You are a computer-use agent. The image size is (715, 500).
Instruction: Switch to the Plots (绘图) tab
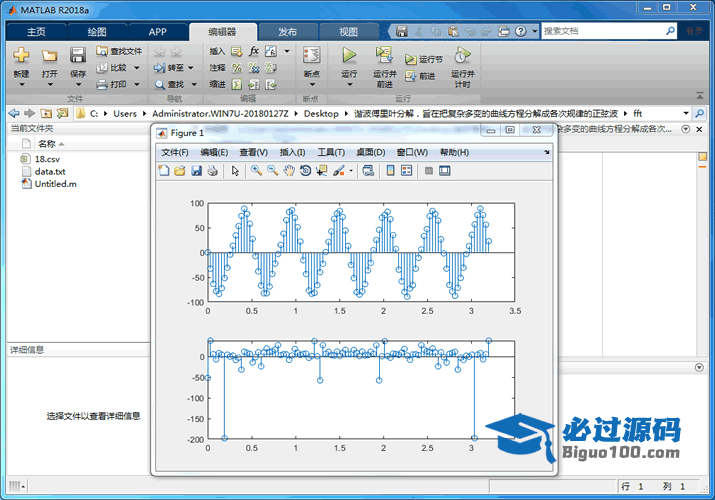point(97,31)
